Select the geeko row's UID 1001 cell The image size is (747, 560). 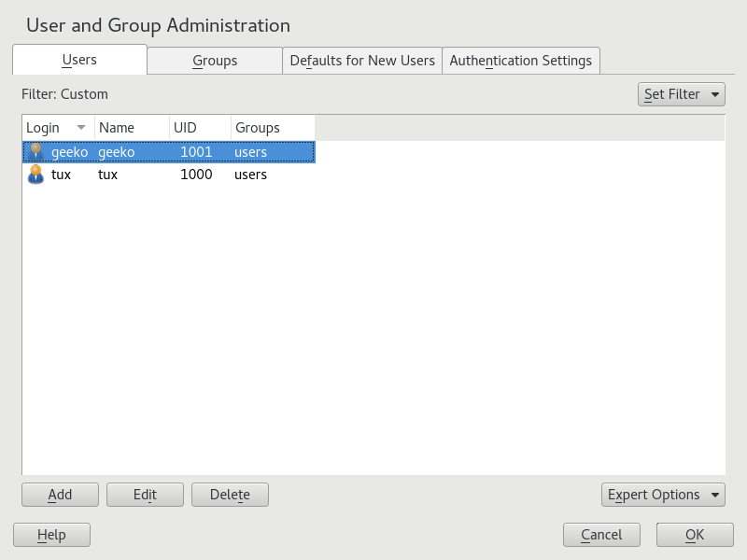(196, 152)
